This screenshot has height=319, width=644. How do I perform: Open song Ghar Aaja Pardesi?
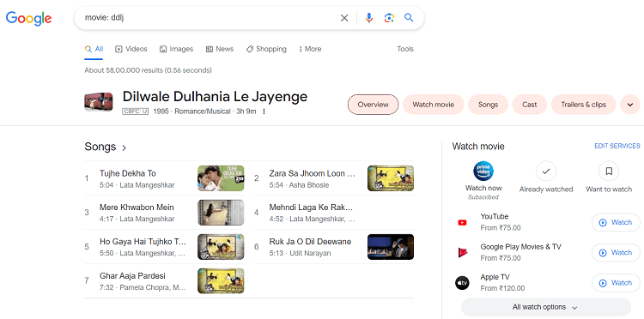point(132,276)
